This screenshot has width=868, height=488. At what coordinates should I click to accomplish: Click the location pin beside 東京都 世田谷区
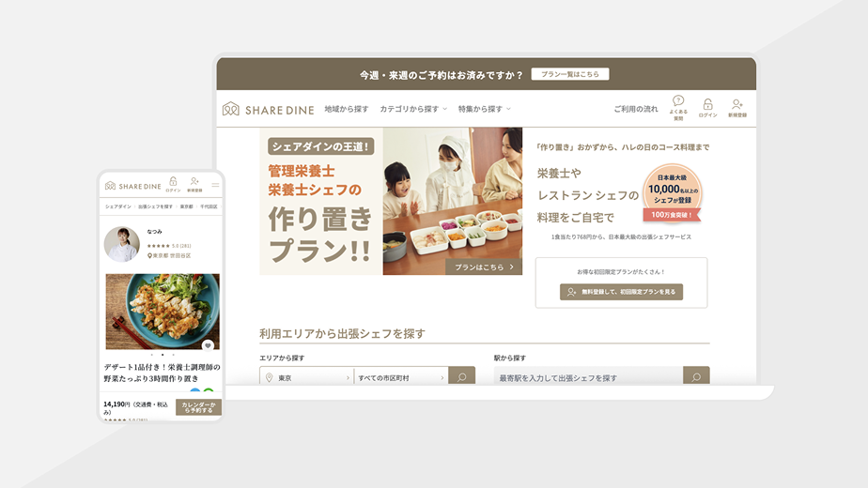pos(149,255)
